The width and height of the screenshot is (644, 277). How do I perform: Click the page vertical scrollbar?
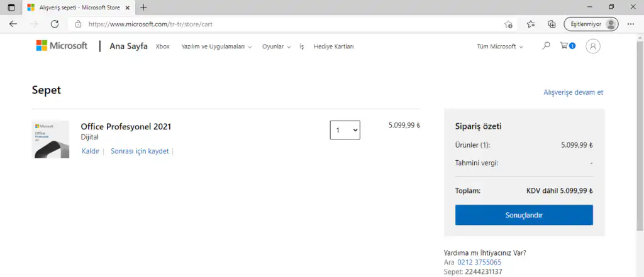[x=640, y=136]
